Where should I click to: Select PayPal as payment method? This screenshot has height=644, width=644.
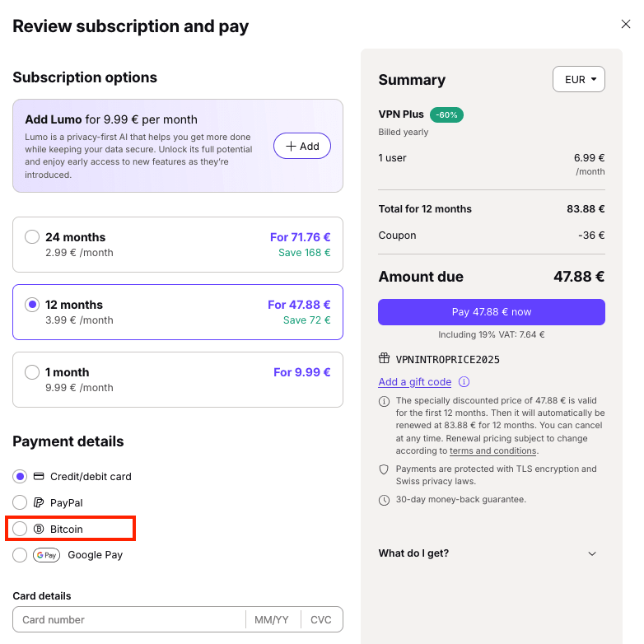(x=20, y=502)
